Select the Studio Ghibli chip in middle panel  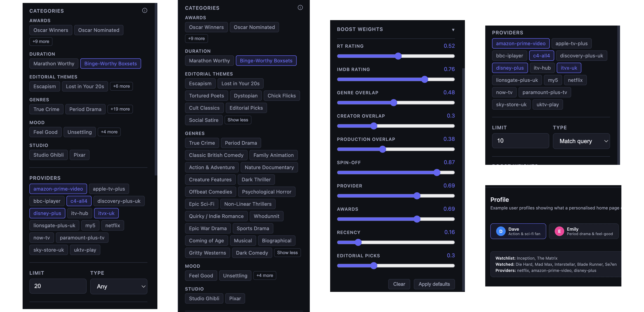(204, 298)
